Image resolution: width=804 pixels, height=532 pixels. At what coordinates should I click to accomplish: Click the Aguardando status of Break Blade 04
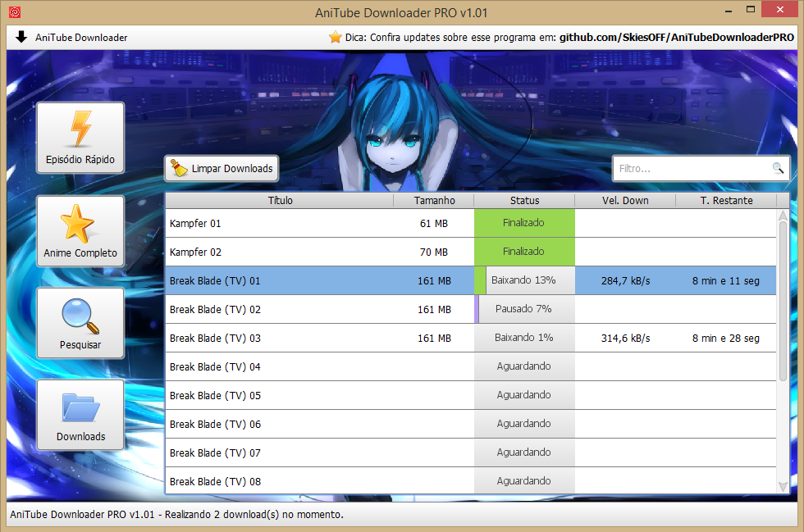[524, 366]
